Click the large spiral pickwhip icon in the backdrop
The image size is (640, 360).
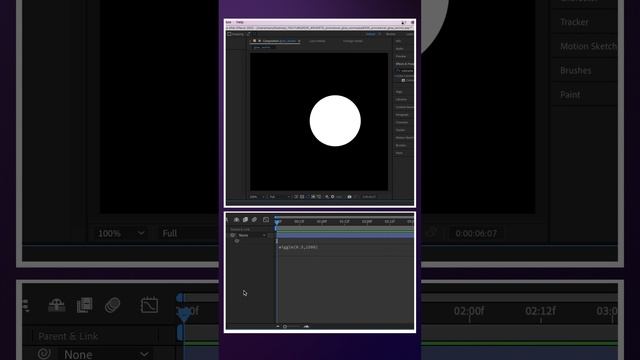44,353
